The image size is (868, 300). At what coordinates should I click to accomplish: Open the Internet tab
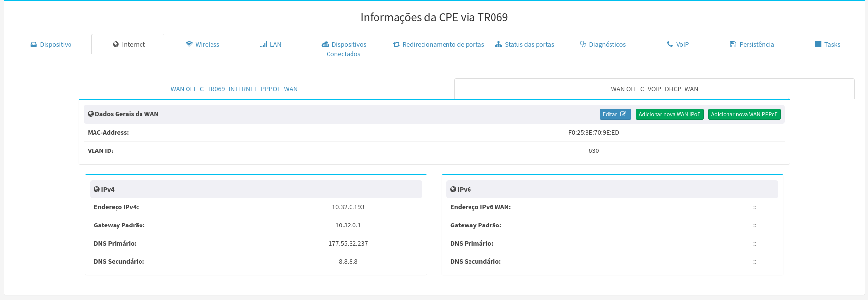tap(128, 44)
